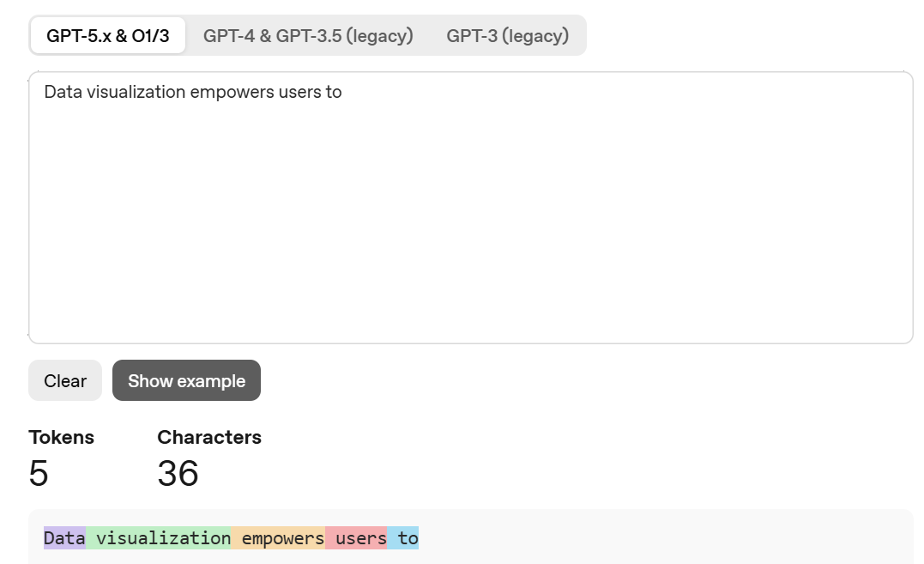Open the GPT-3 (legacy) tab

tap(507, 35)
